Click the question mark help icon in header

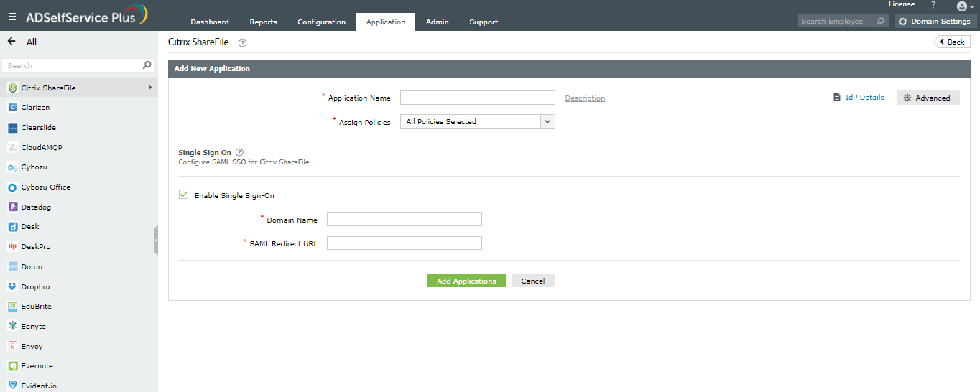933,5
